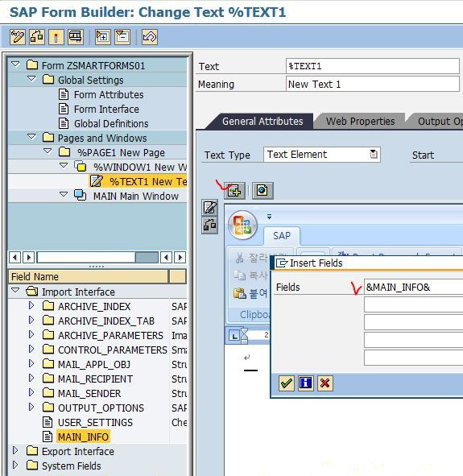This screenshot has width=463, height=476.
Task: Click the leftmost tree scroll arrow
Action: 14,258
